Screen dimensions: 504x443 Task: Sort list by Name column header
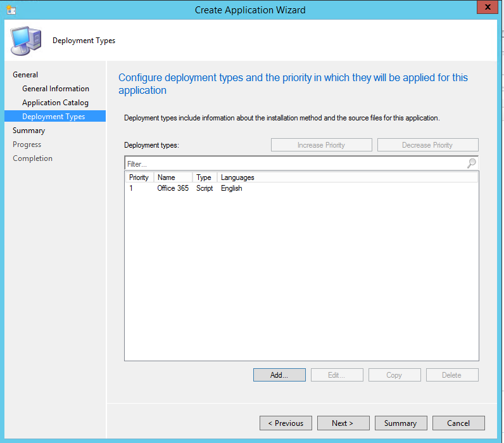coord(173,177)
